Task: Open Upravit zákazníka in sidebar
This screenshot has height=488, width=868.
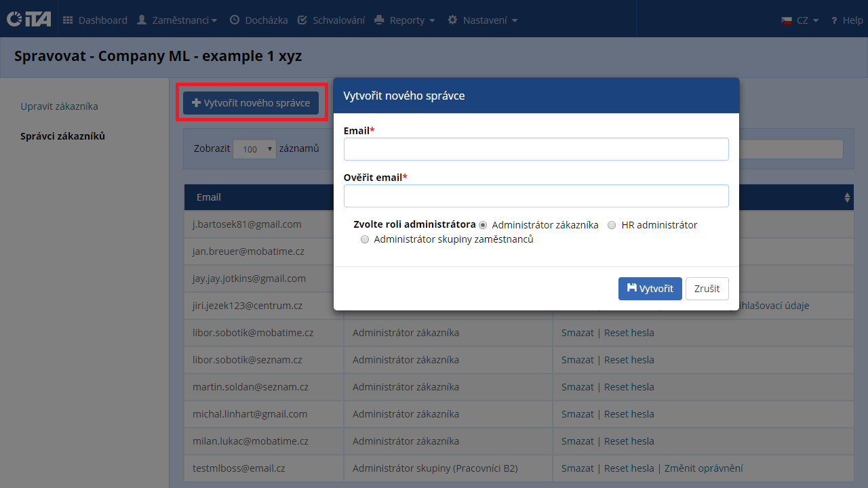Action: point(59,106)
